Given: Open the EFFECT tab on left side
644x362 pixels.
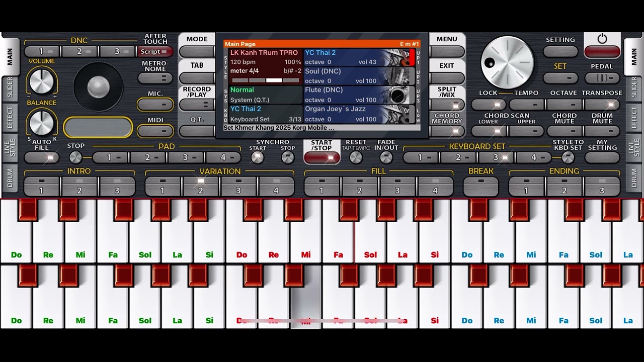Looking at the screenshot, I should click(x=10, y=117).
